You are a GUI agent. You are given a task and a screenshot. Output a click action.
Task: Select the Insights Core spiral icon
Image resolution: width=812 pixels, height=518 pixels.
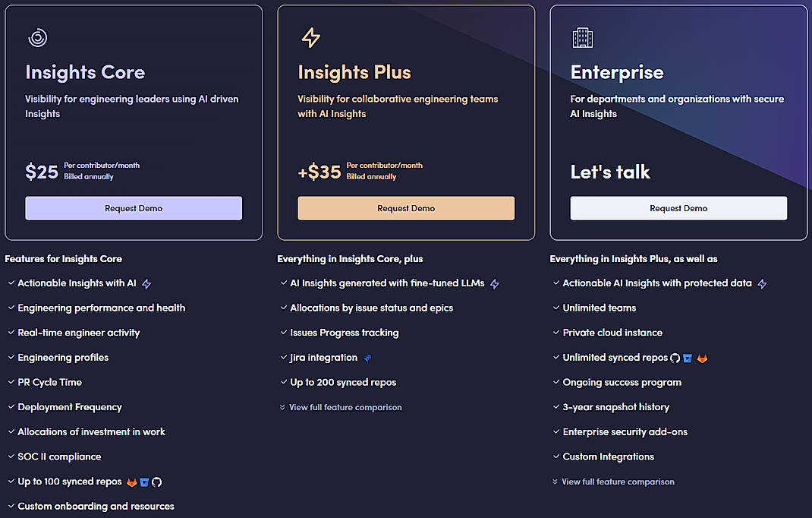pyautogui.click(x=37, y=37)
